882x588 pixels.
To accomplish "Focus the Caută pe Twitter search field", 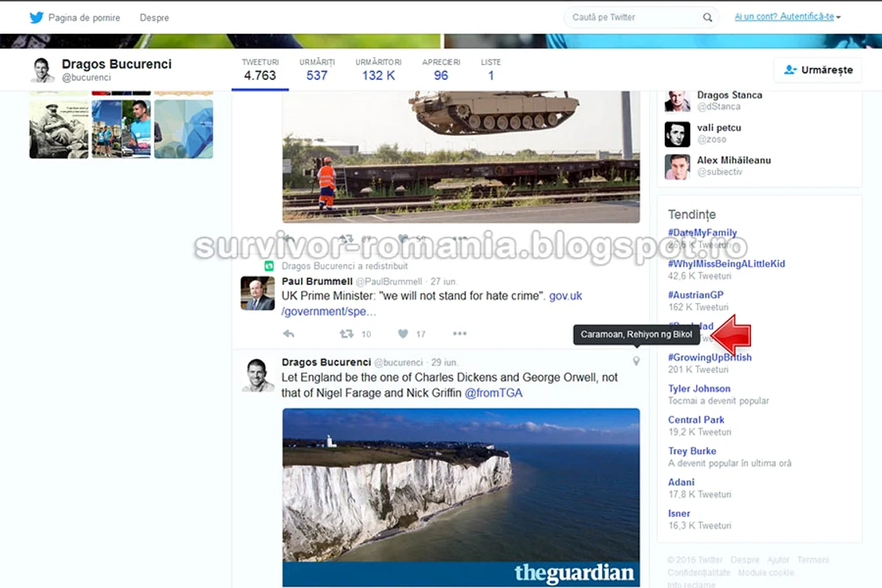I will click(x=633, y=17).
